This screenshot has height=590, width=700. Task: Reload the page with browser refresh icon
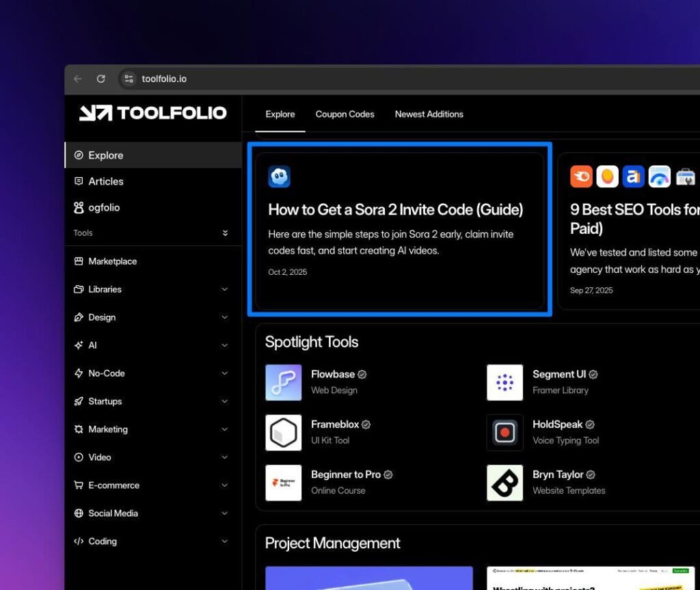pos(100,79)
